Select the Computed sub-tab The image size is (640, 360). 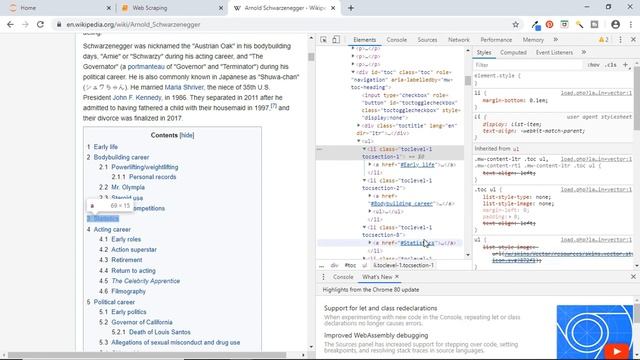point(513,52)
